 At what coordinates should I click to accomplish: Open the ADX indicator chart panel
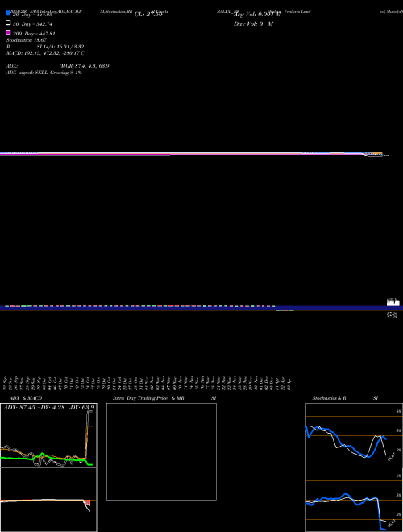[x=48, y=435]
